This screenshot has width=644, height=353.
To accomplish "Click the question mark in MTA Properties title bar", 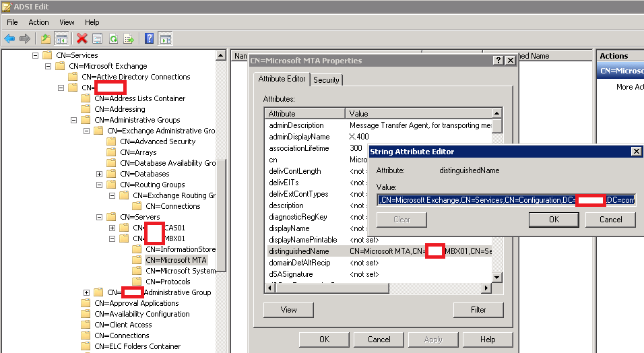I will (498, 61).
